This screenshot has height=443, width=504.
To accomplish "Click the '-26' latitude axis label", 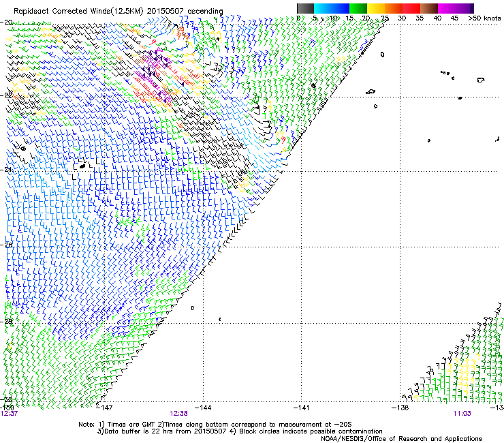I will [6, 245].
